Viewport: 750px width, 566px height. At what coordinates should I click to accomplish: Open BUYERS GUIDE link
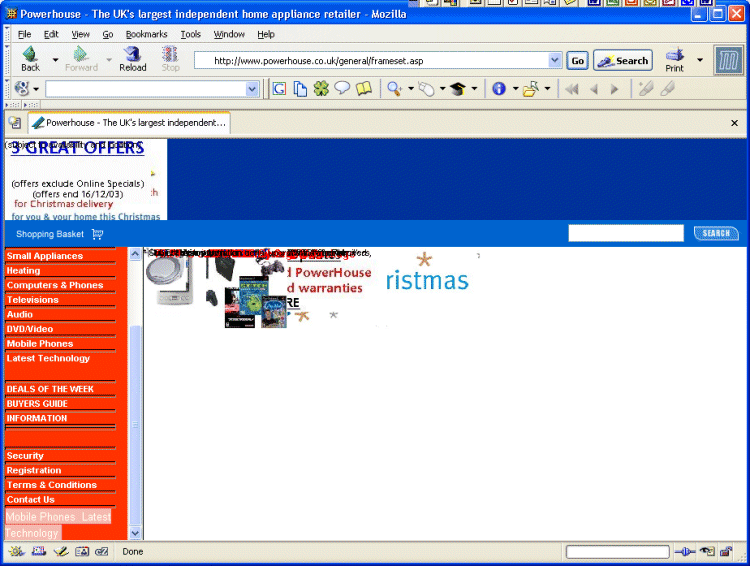pyautogui.click(x=37, y=404)
